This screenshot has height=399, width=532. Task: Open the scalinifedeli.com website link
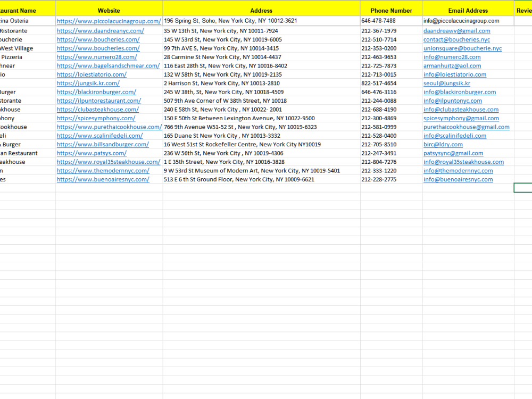click(x=100, y=136)
